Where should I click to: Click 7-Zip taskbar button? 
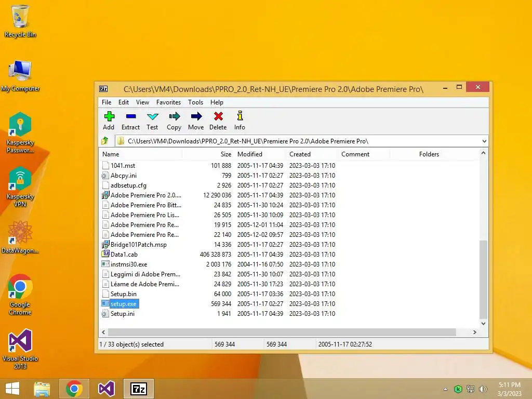click(x=139, y=389)
